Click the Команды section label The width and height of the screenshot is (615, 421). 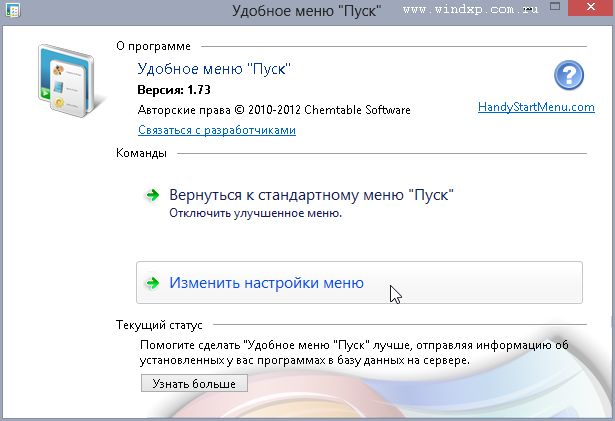(x=141, y=153)
